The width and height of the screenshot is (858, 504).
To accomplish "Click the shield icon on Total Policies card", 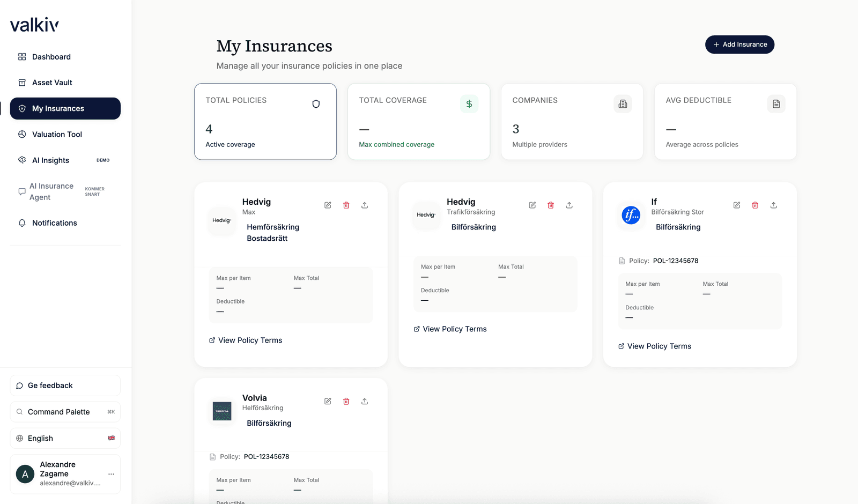I will point(316,103).
